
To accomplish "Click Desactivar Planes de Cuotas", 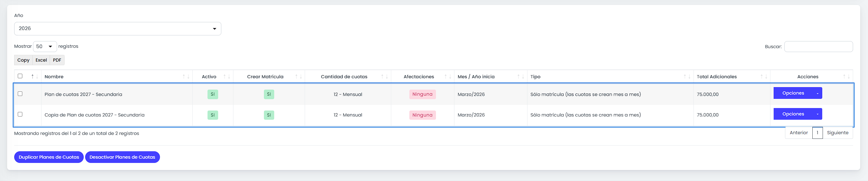I will tap(122, 157).
